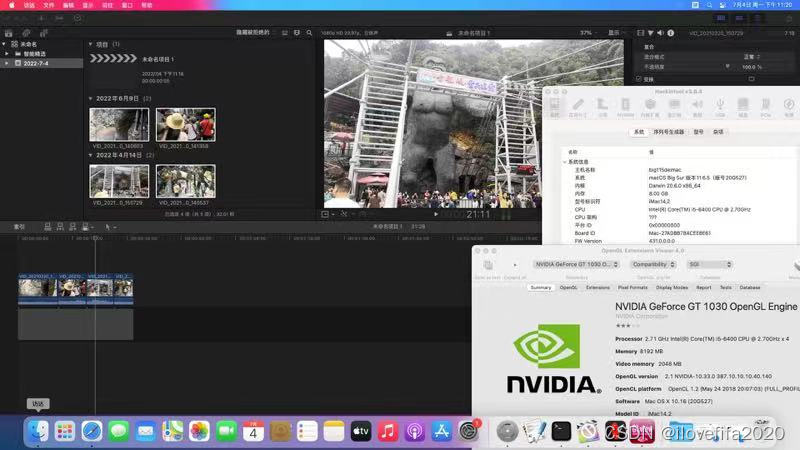Collapse the 2022年4月14日 clip group

tap(91, 155)
